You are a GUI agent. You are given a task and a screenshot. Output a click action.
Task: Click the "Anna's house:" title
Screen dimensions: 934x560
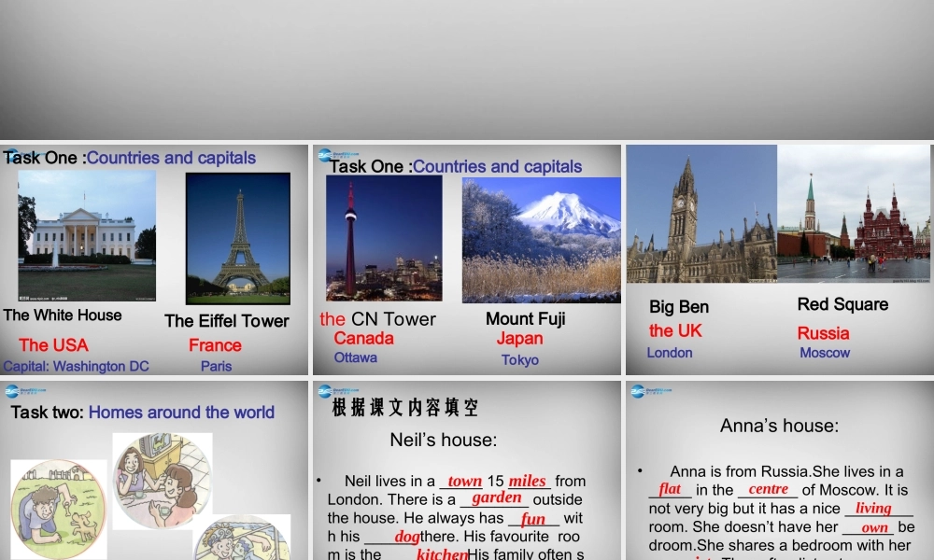[x=779, y=426]
